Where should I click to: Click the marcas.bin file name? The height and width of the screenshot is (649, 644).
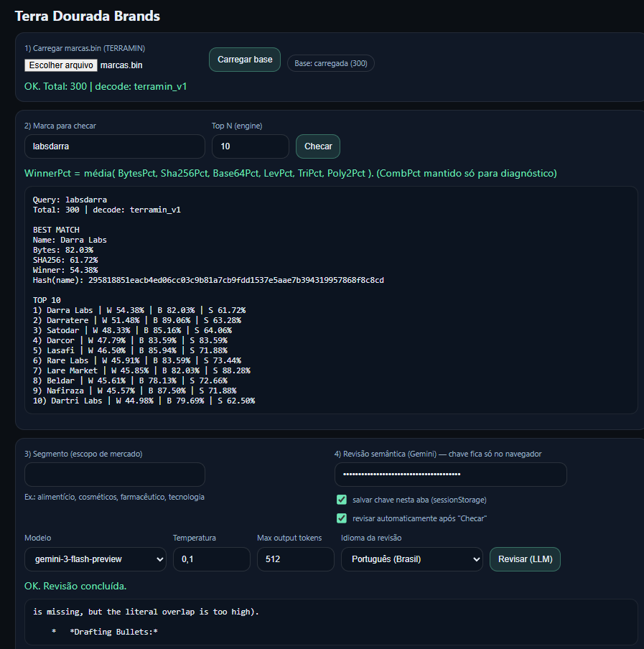click(121, 65)
